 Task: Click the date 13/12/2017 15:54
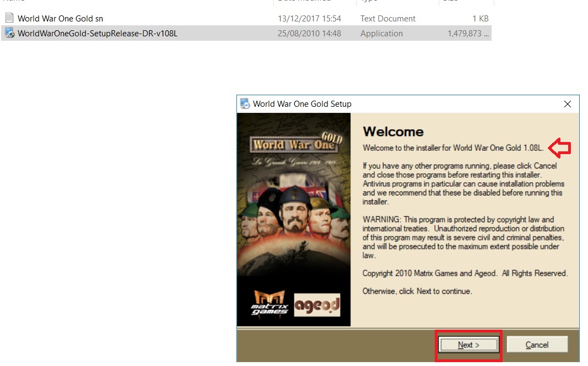tap(309, 18)
